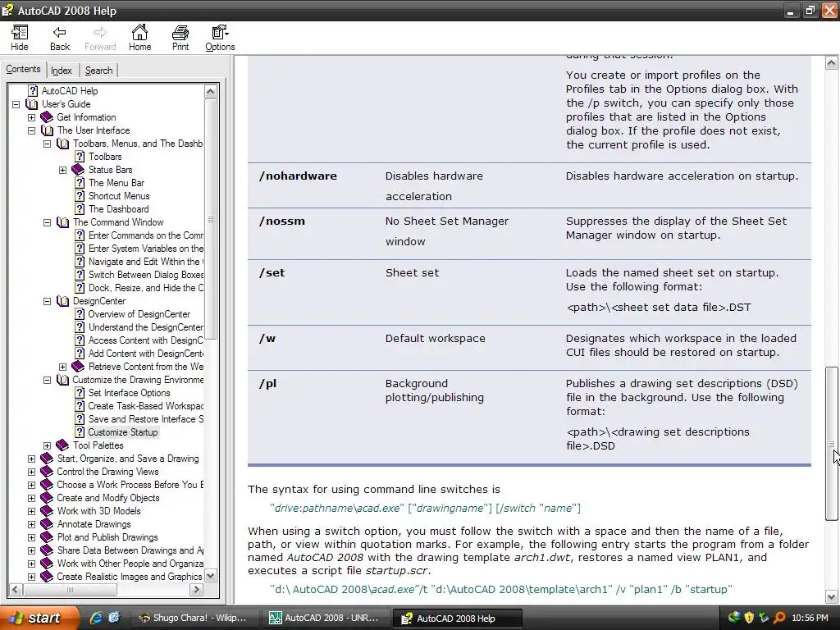Click the Hide toolbar icon
Viewport: 840px width, 630px height.
pyautogui.click(x=20, y=33)
